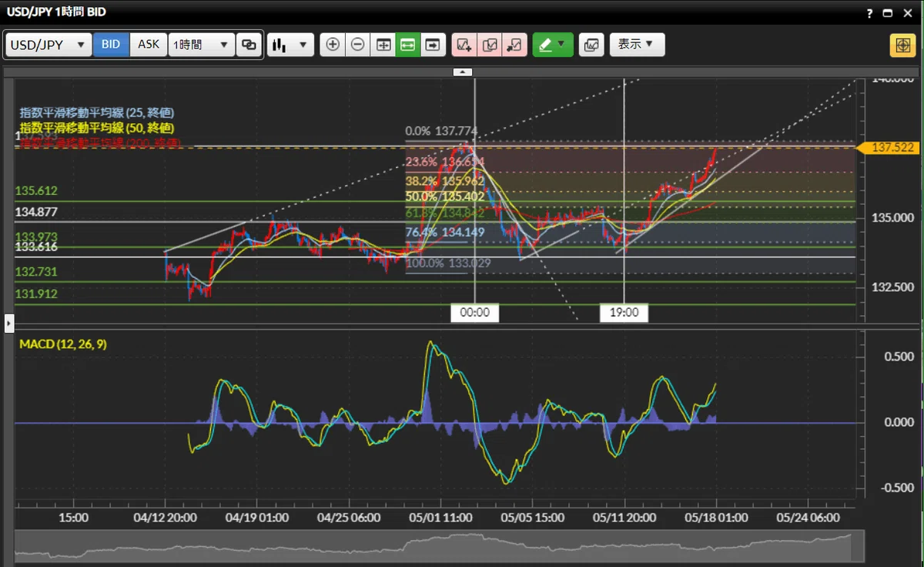This screenshot has width=924, height=567.
Task: Click the fit-all-directions chart icon
Action: pyautogui.click(x=383, y=45)
